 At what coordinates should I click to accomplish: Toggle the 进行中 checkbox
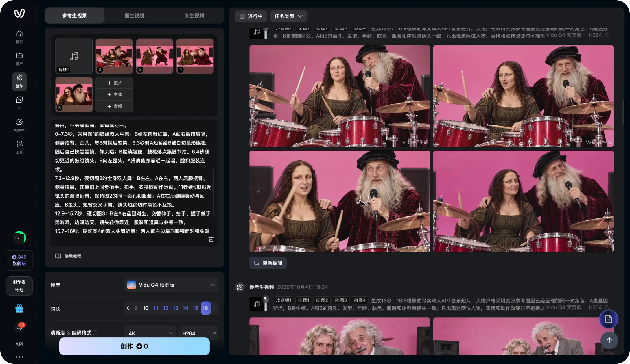242,16
